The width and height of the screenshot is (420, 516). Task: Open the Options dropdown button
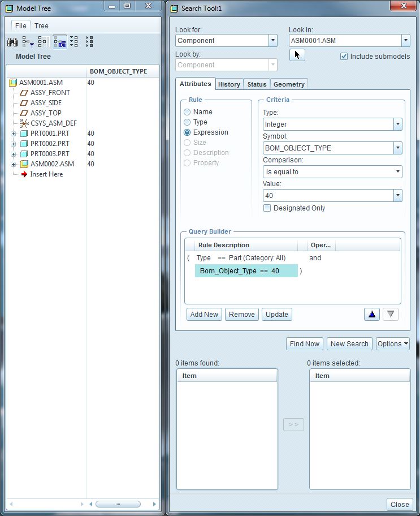(x=393, y=344)
